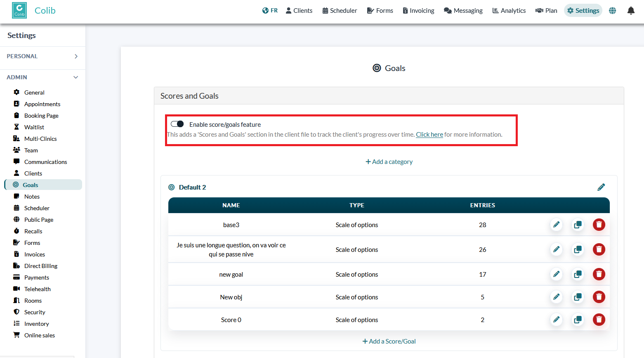Delete the 'Score 0' row
Screen dimensions: 644x358
click(x=599, y=320)
